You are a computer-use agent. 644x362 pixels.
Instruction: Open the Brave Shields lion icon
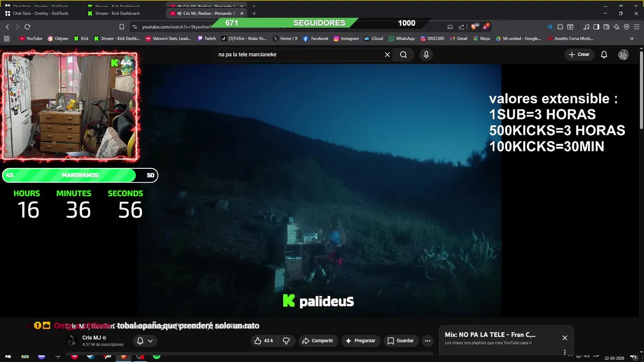474,27
